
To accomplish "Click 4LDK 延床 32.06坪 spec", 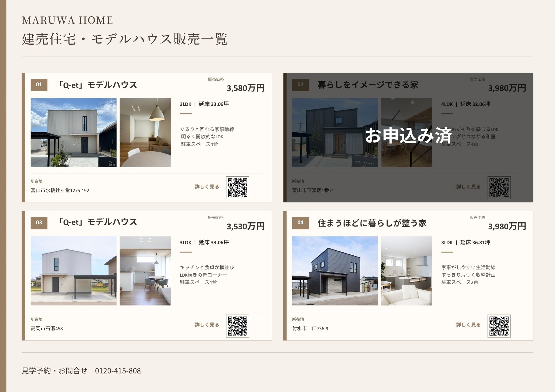I will [x=466, y=104].
